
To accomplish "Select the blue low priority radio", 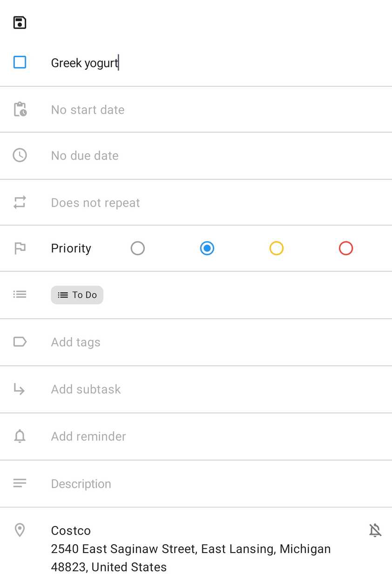I will pyautogui.click(x=207, y=248).
